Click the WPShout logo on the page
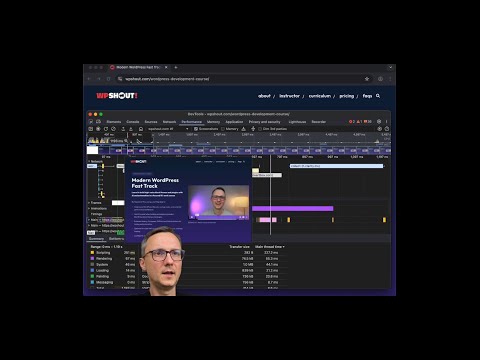Viewport: 480px width, 360px height. click(x=117, y=96)
